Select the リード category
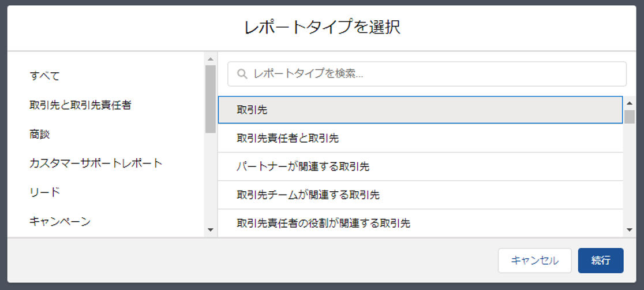 (x=45, y=192)
